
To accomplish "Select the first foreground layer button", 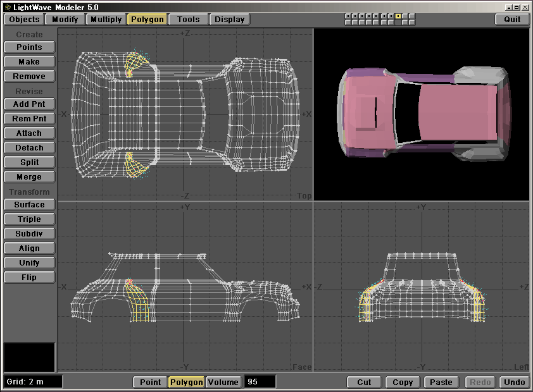I will click(x=348, y=16).
